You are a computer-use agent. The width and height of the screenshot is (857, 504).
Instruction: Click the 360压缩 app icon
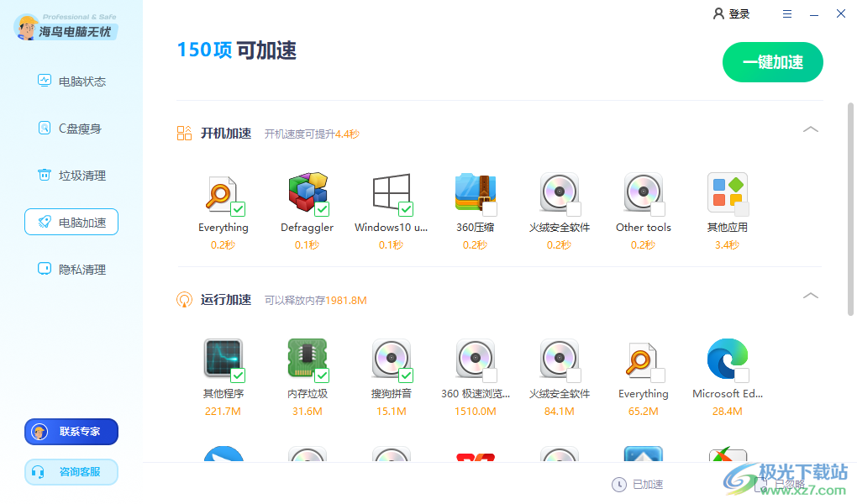(475, 192)
